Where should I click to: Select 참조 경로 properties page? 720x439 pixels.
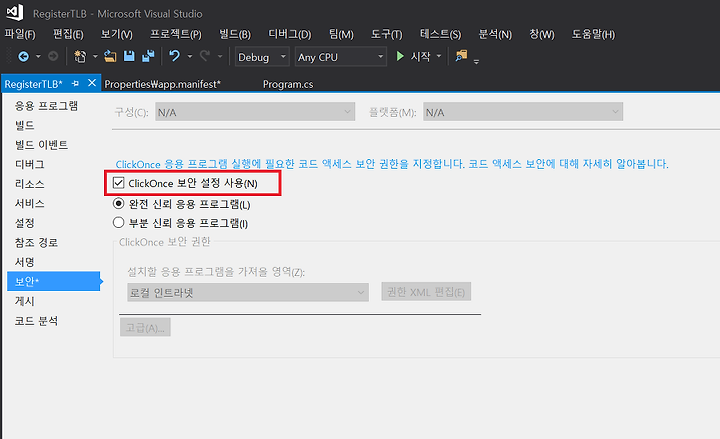point(36,242)
